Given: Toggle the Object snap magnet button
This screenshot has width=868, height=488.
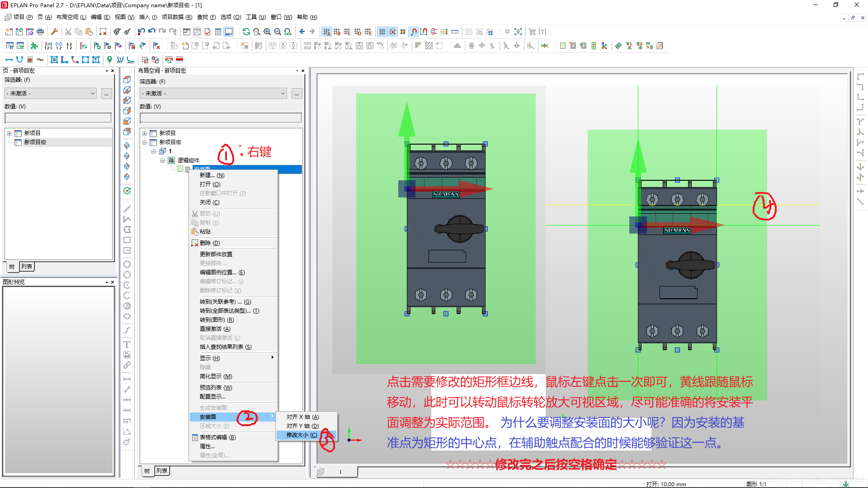Looking at the screenshot, I should pos(414,32).
